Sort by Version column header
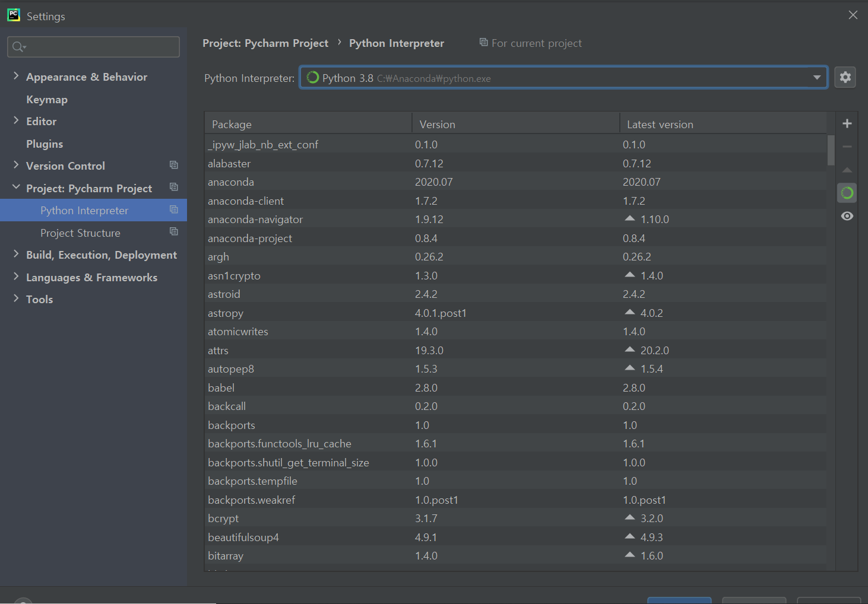868x604 pixels. (516, 124)
